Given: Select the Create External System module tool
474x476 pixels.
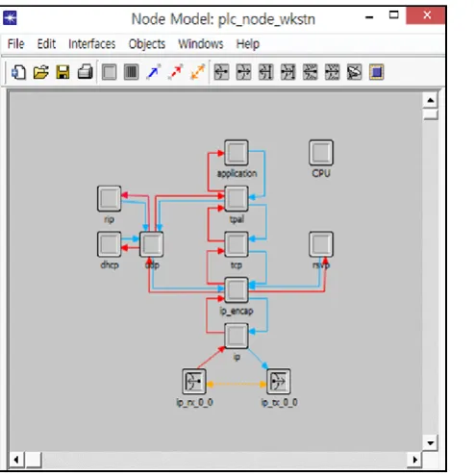Looking at the screenshot, I should point(377,72).
